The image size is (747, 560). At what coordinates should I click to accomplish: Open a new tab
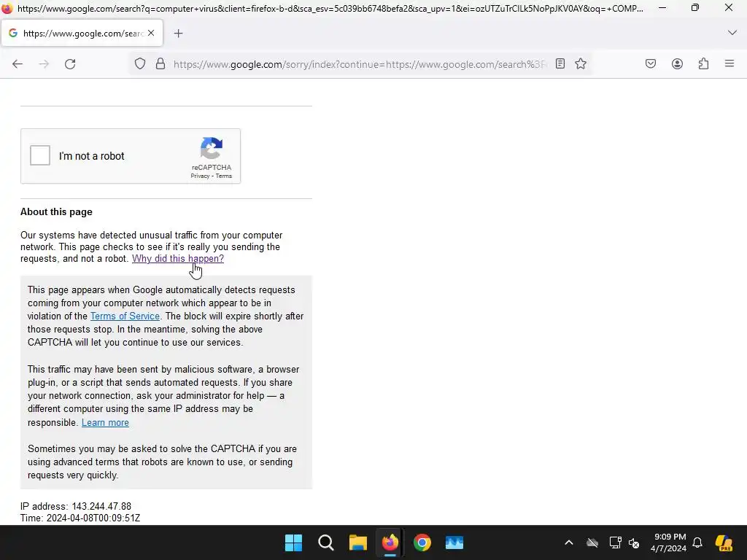[x=178, y=34]
